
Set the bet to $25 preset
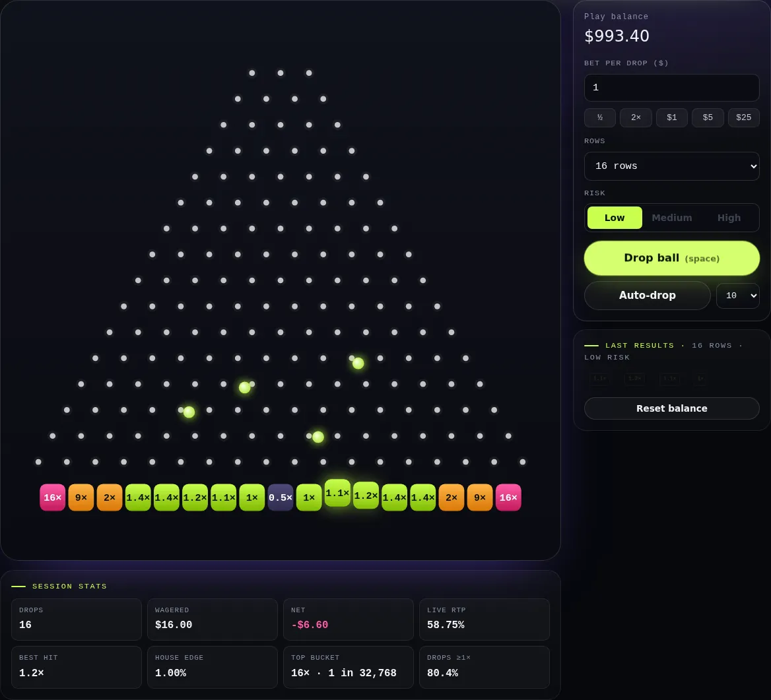click(x=743, y=117)
